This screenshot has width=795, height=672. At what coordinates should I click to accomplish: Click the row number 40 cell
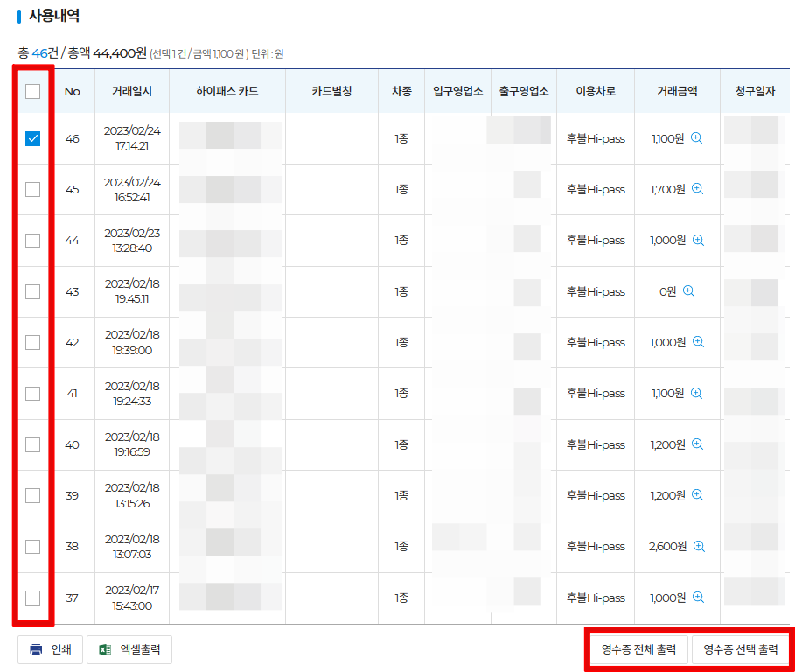72,444
